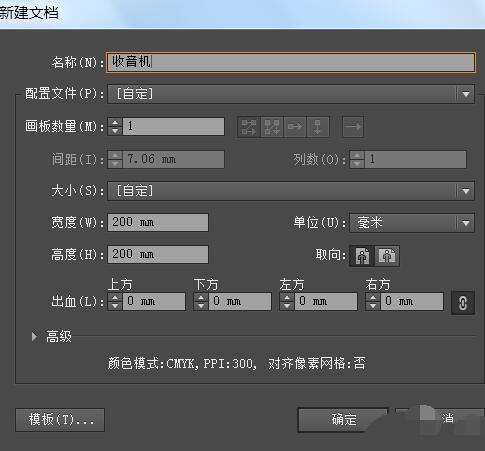Select grid by row artboard arrangement icon
Screen dimensions: 485x451
click(x=249, y=127)
